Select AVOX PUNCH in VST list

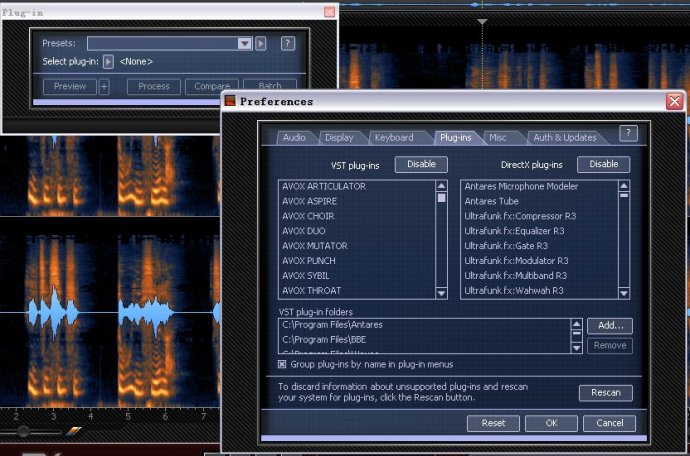(357, 261)
